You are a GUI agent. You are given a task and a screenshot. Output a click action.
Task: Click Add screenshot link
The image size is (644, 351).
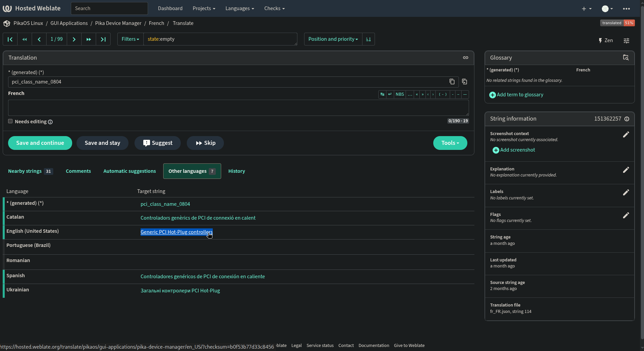coord(514,150)
